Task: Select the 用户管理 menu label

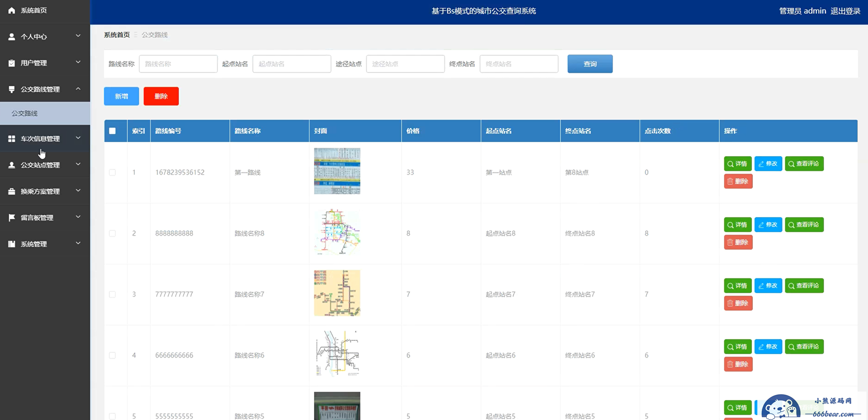Action: [34, 63]
